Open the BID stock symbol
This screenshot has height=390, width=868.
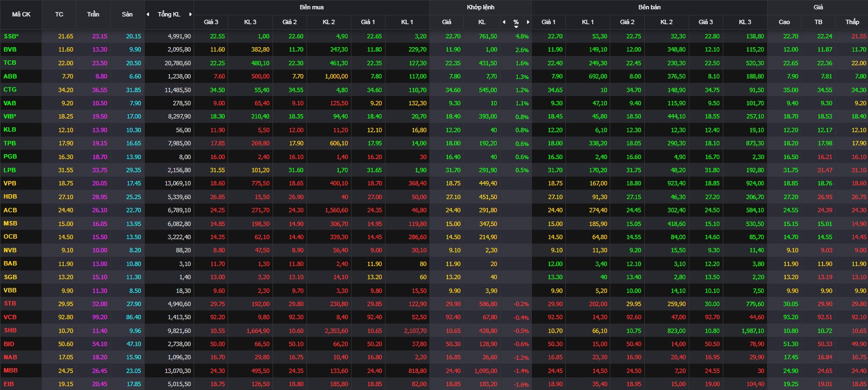tap(9, 344)
